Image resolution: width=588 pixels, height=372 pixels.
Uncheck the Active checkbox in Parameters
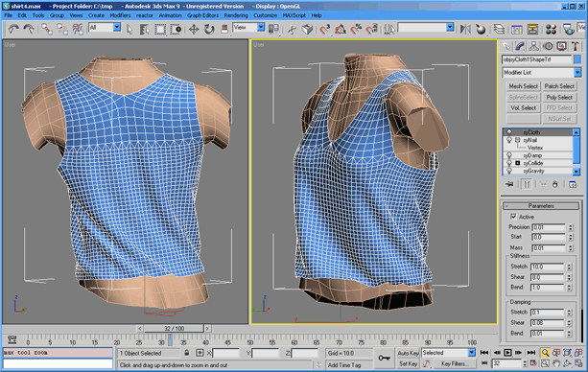(x=513, y=217)
